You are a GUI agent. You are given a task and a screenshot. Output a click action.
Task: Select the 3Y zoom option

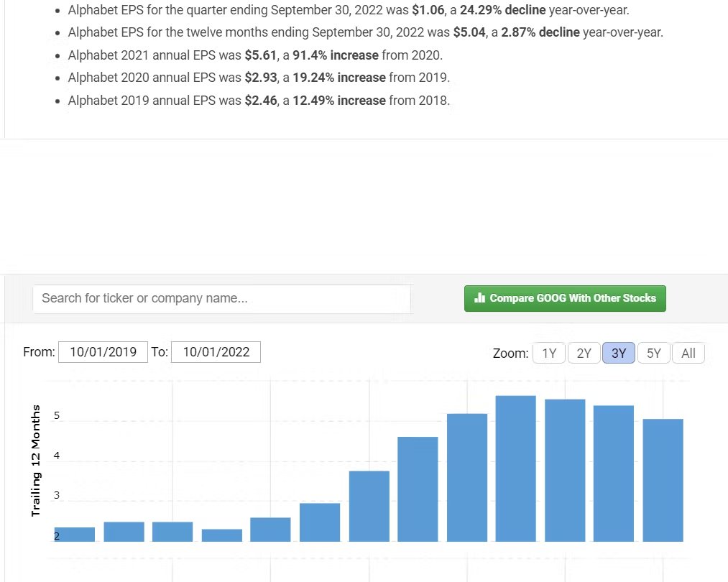click(x=619, y=354)
